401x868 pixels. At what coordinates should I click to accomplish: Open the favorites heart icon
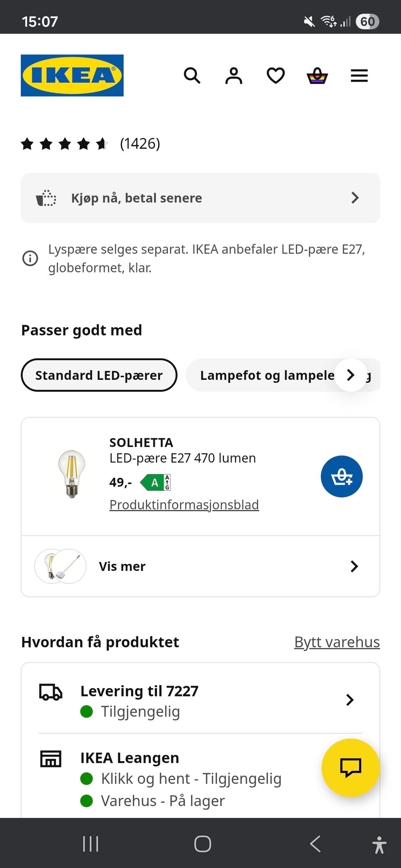pos(276,76)
